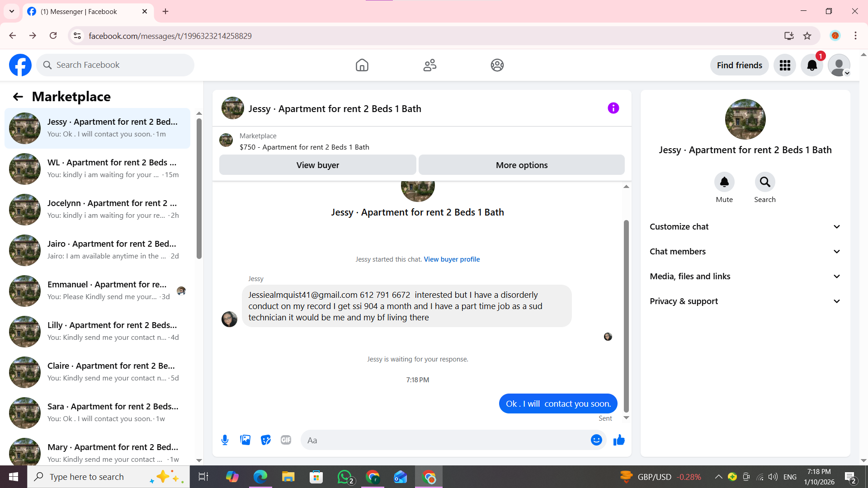The height and width of the screenshot is (488, 868).
Task: Expand the Chat members section
Action: (x=745, y=252)
